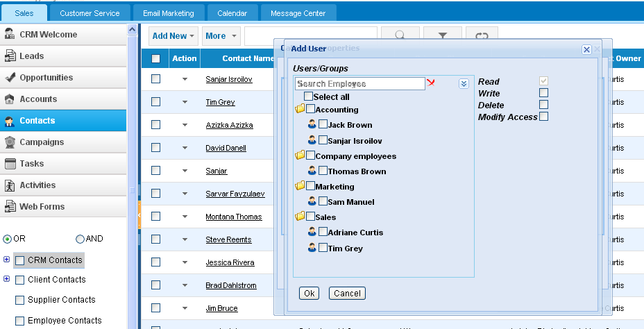The height and width of the screenshot is (329, 644).
Task: Click the Activities sidebar icon
Action: [10, 185]
